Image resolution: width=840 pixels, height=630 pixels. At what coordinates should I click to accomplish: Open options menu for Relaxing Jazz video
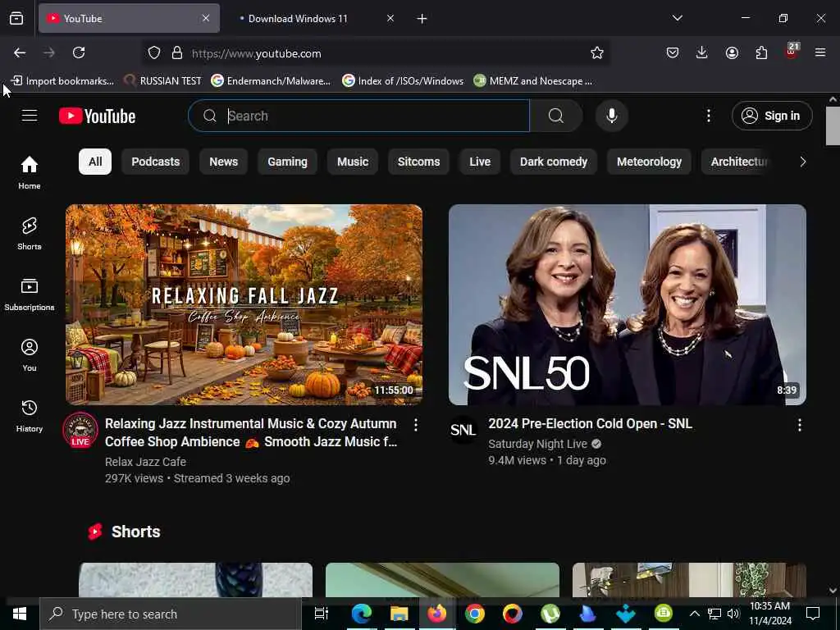coord(416,425)
